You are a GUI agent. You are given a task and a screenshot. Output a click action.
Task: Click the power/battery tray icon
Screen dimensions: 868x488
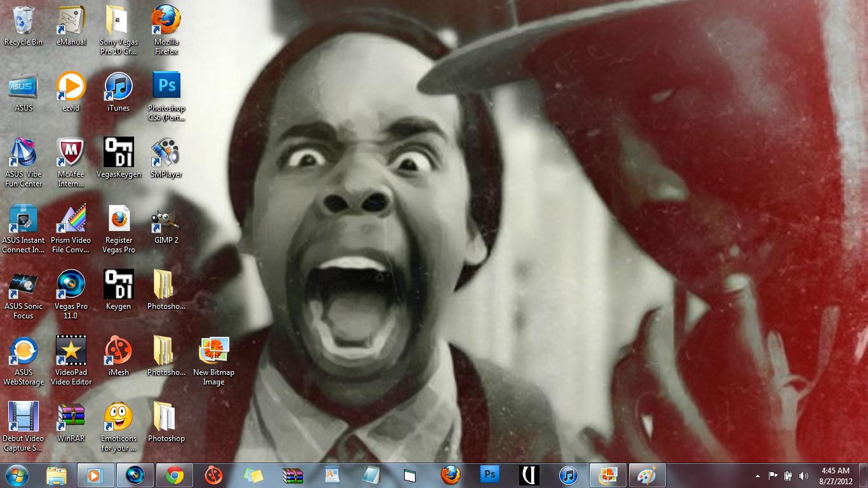point(789,476)
